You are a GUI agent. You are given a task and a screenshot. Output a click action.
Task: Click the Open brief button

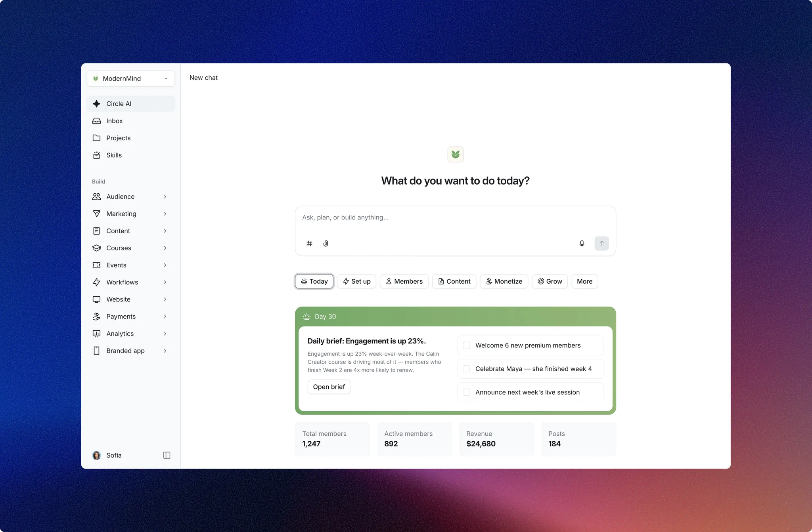point(329,387)
